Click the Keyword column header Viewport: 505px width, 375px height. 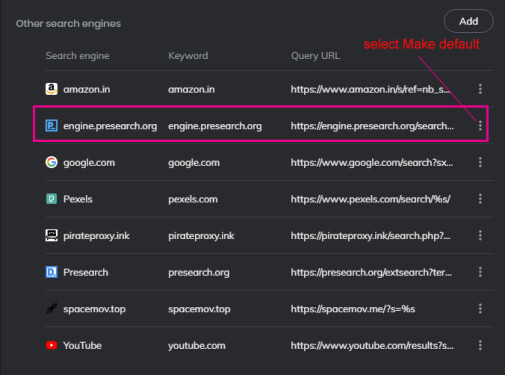coord(188,56)
